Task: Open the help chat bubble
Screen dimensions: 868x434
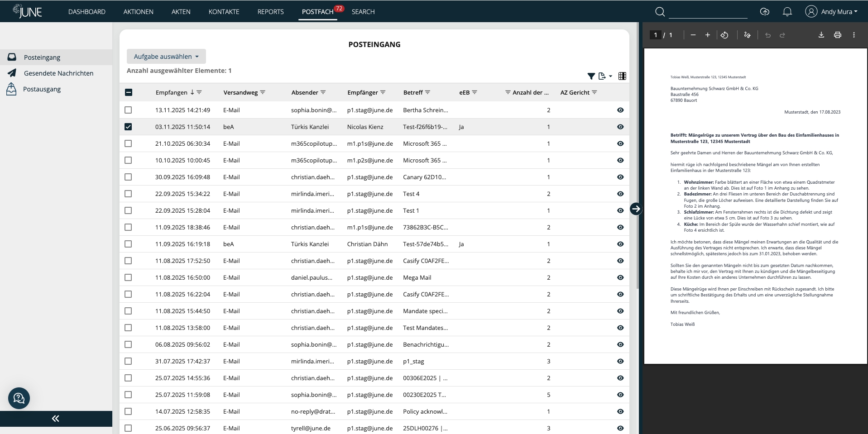Action: [19, 398]
